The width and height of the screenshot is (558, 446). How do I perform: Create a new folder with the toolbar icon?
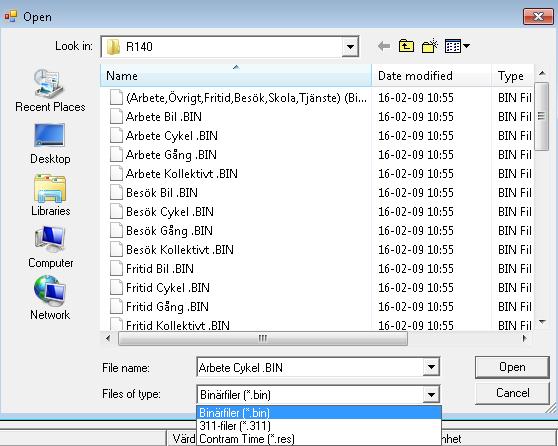click(430, 46)
